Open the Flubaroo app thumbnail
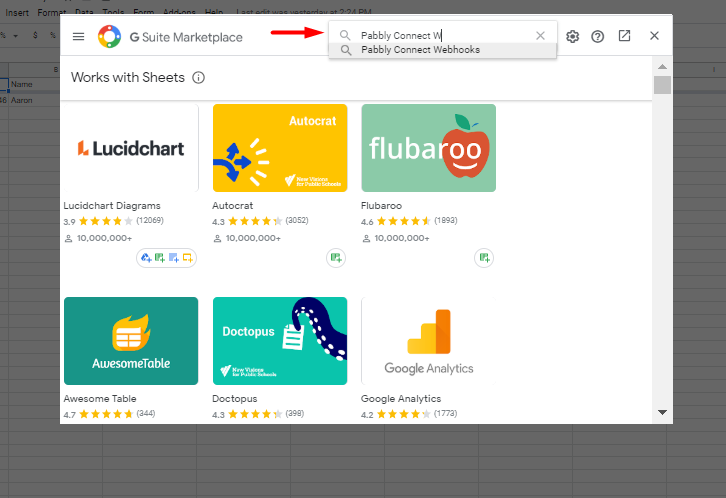This screenshot has width=726, height=498. (428, 148)
